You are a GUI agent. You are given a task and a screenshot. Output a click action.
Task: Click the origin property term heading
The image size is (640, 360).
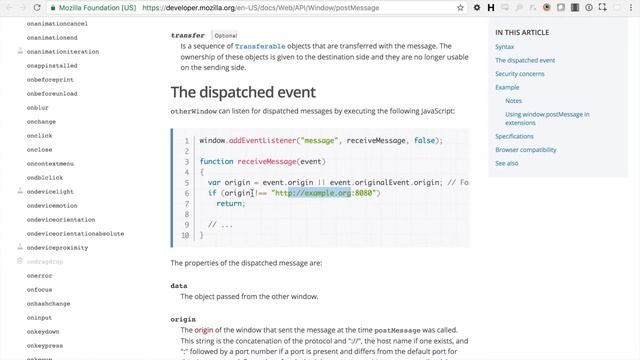click(x=183, y=319)
